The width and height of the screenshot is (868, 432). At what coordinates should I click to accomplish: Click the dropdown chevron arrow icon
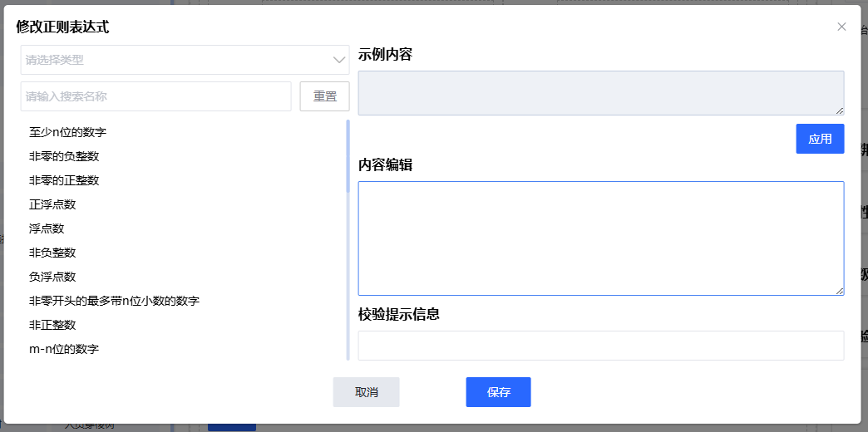(x=339, y=60)
